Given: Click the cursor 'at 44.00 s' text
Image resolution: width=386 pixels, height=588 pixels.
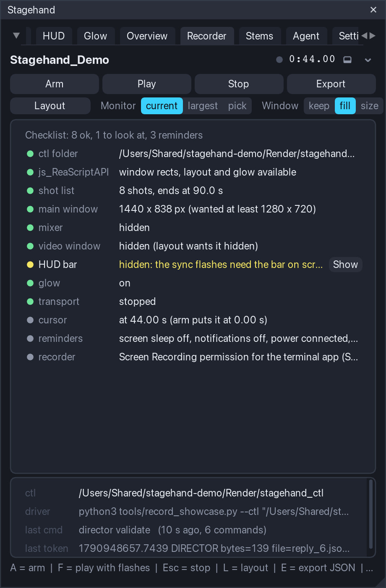Looking at the screenshot, I should point(193,320).
